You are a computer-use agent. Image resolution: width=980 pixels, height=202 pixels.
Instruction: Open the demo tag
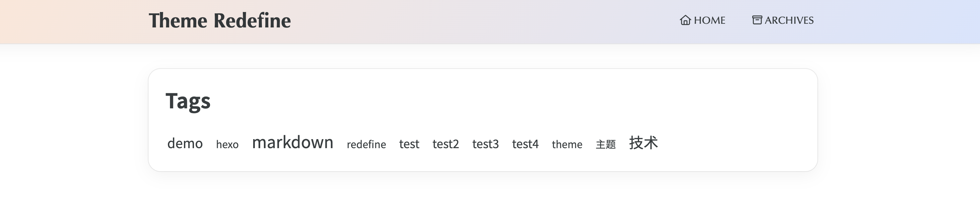point(185,144)
